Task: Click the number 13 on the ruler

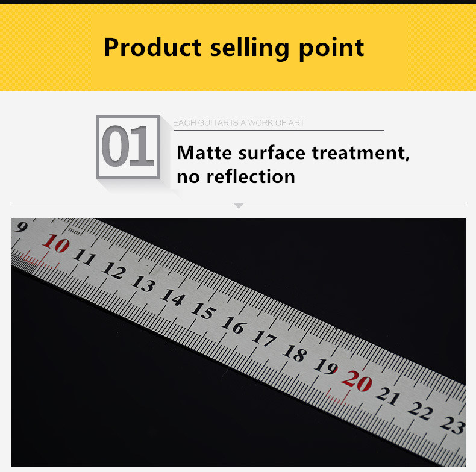Action: [x=143, y=284]
